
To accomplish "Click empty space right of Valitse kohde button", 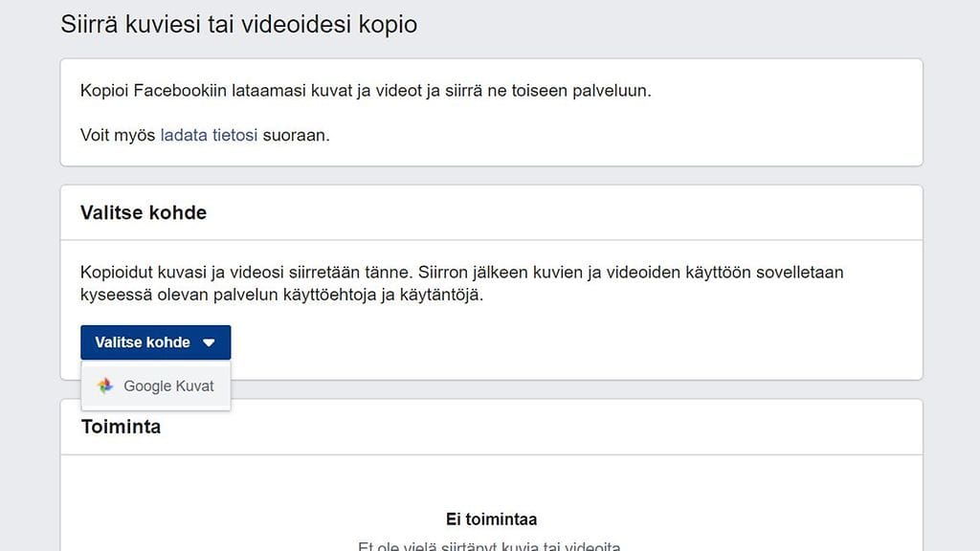I will pos(574,342).
